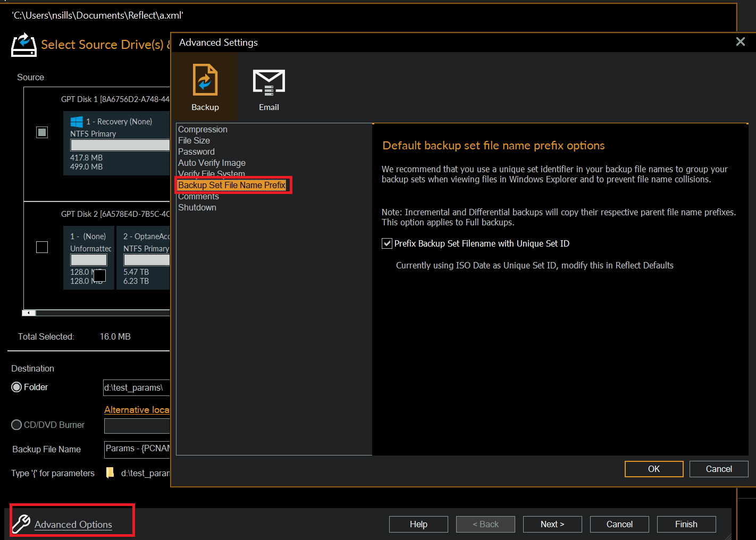Click the Windows logo on the Recovery partition
The height and width of the screenshot is (540, 756).
(77, 121)
